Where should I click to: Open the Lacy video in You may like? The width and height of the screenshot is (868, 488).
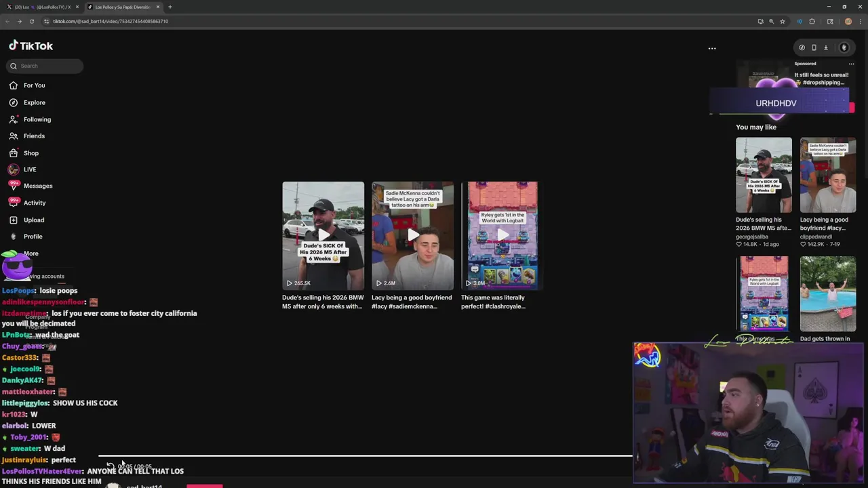[828, 175]
